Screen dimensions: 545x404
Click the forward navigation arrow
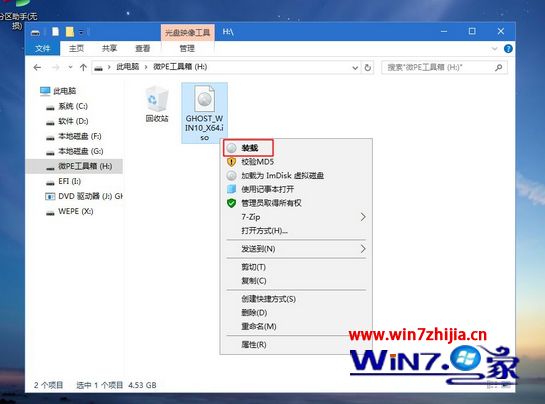click(x=56, y=67)
